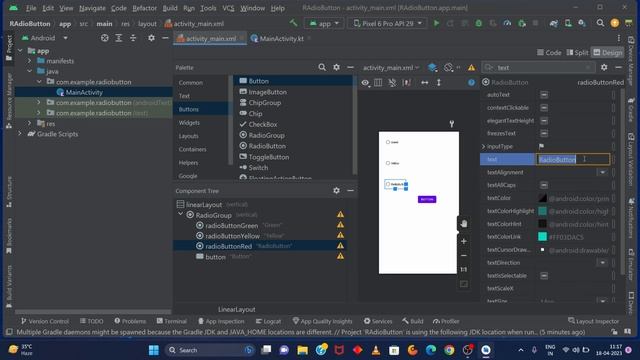Toggle freezesText attribute checkbox
Viewport: 640px width, 360px height.
point(544,133)
